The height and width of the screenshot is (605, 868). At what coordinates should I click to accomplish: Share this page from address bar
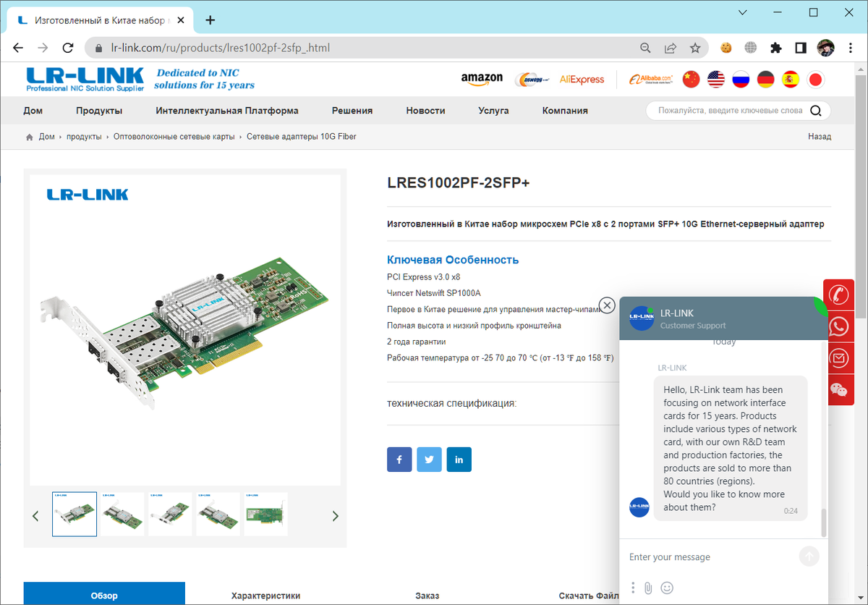pyautogui.click(x=671, y=48)
